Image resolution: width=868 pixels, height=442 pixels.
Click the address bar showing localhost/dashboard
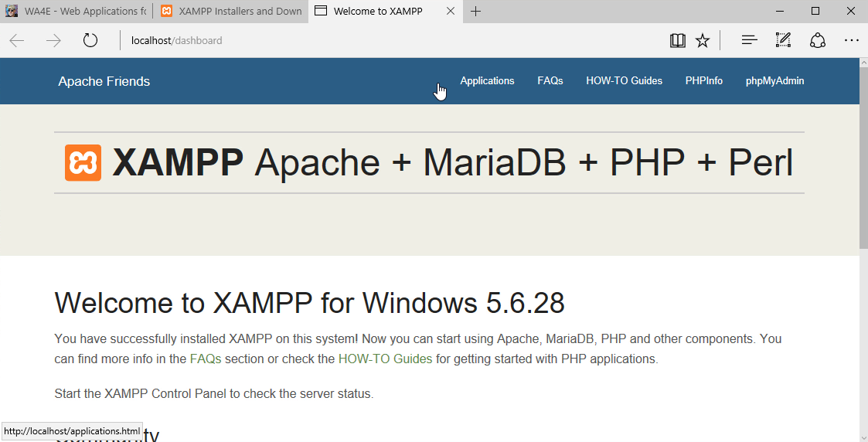[x=386, y=41]
